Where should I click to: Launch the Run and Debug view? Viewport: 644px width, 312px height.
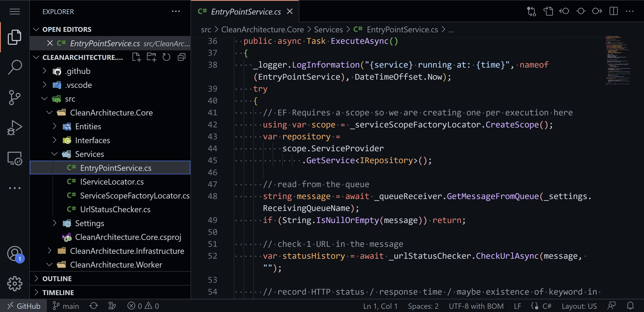click(14, 127)
